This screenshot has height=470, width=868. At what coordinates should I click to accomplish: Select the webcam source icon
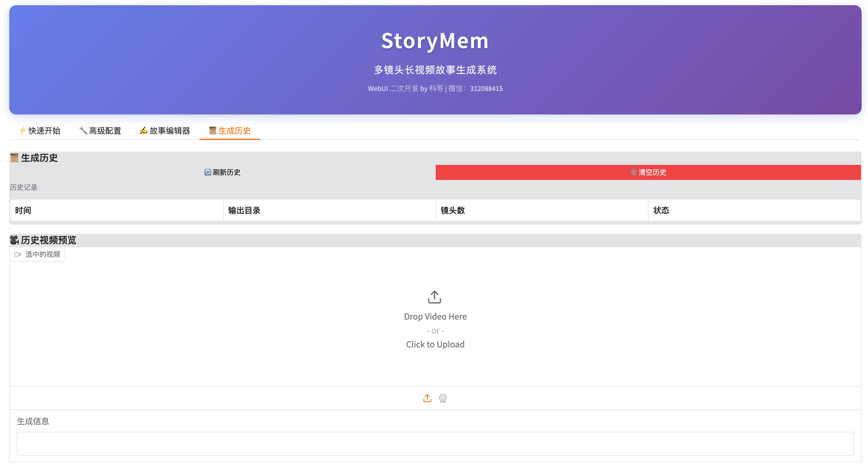coord(443,398)
